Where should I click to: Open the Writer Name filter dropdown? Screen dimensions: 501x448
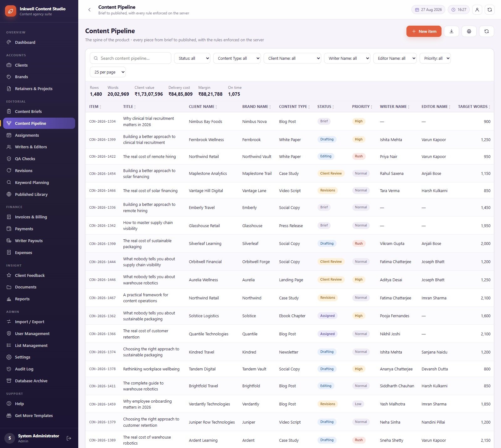[x=347, y=58]
